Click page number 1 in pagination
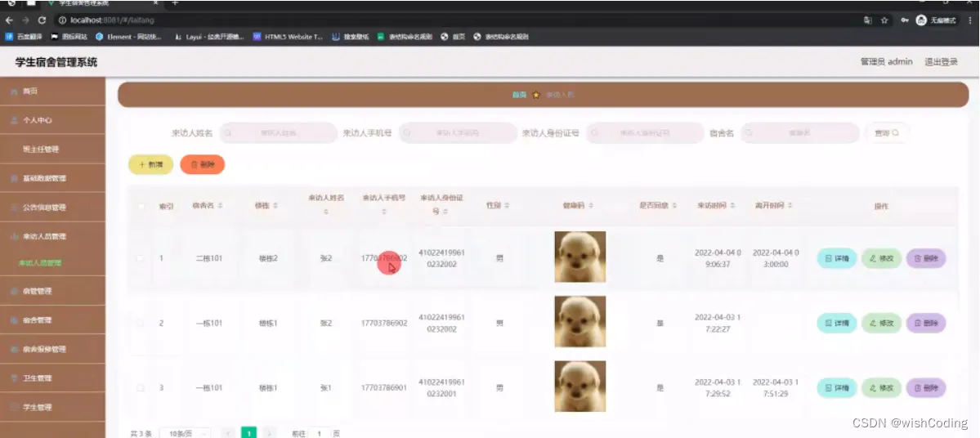The height and width of the screenshot is (438, 980). 248,433
